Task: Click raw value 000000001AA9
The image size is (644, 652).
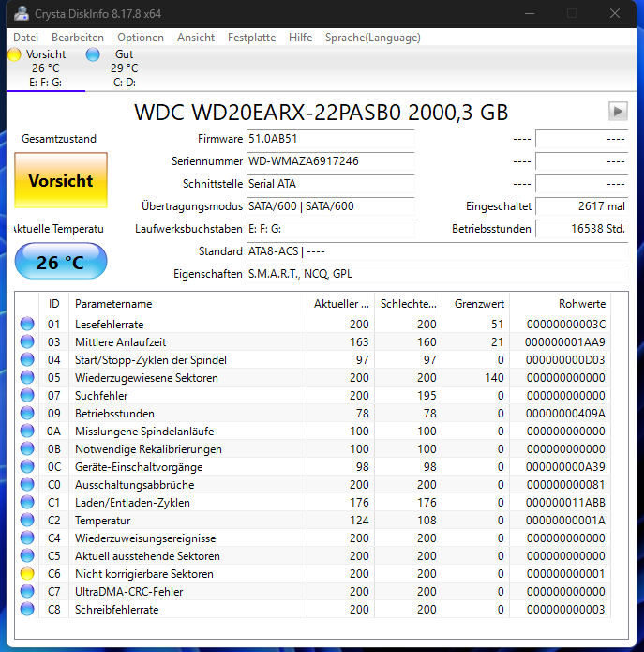Action: pos(565,341)
